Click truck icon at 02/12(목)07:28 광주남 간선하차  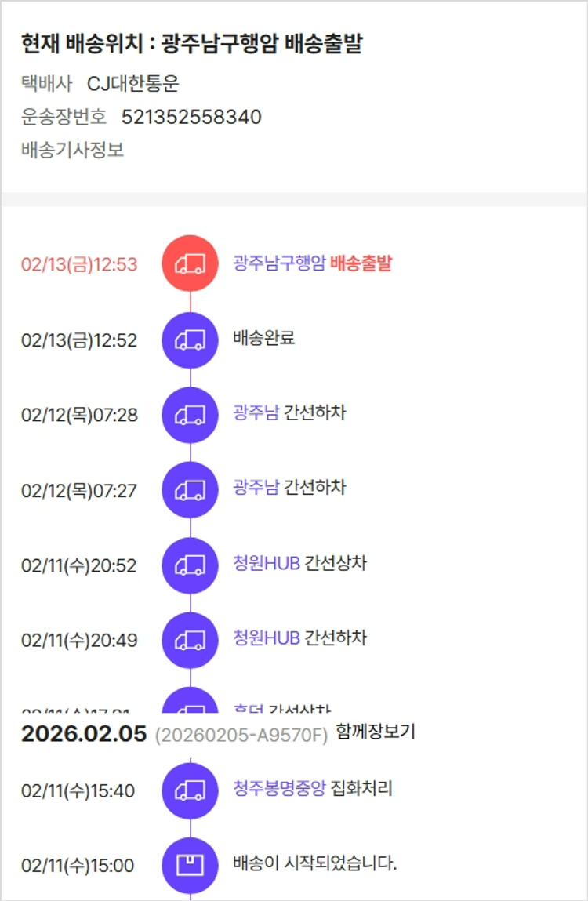click(190, 415)
